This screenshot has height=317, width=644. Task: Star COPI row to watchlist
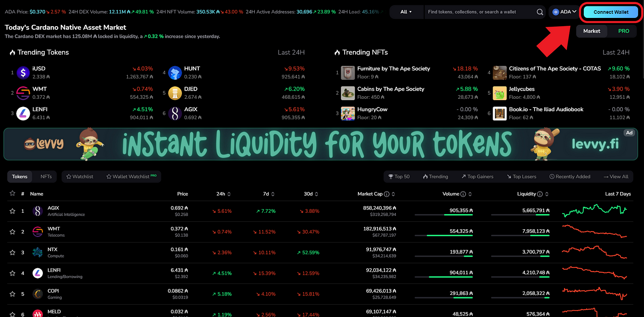(12, 294)
